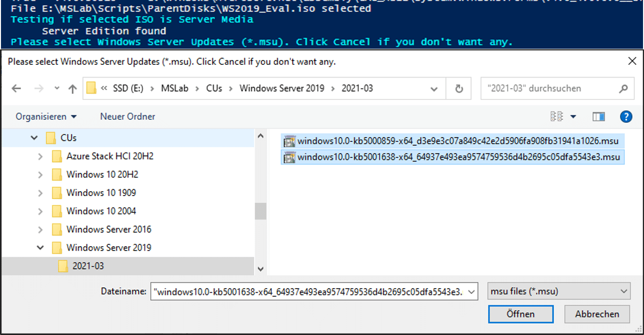Viewport: 644px width, 335px height.
Task: Open the Dateiname dropdown arrow
Action: [471, 292]
